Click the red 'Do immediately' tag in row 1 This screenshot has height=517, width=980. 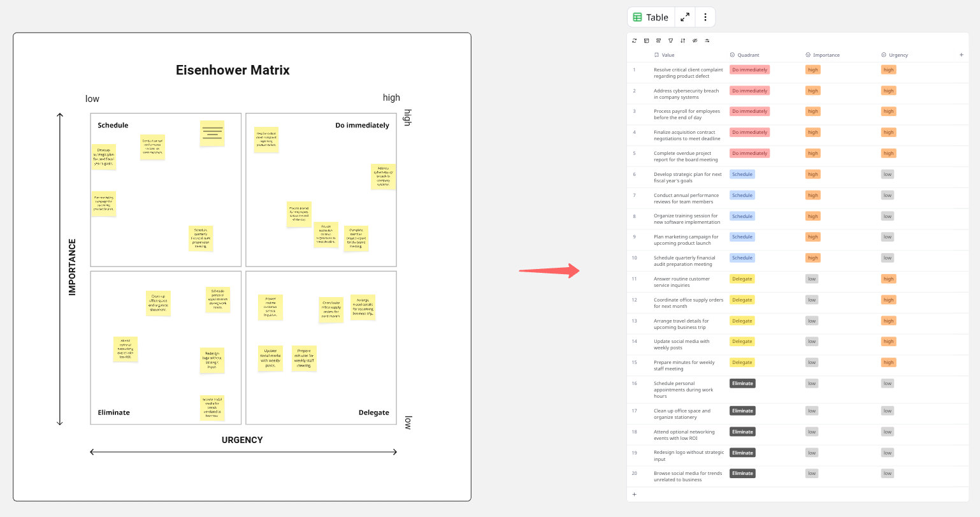pos(749,70)
